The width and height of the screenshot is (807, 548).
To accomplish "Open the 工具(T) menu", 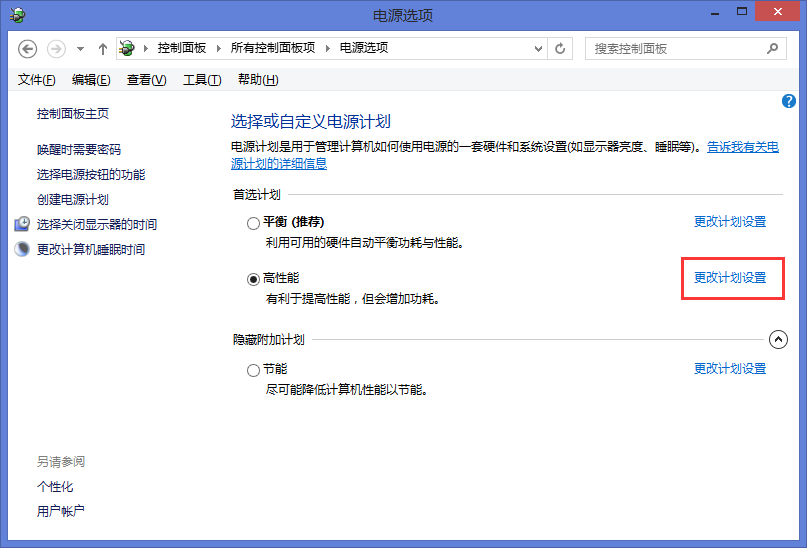I will point(201,80).
